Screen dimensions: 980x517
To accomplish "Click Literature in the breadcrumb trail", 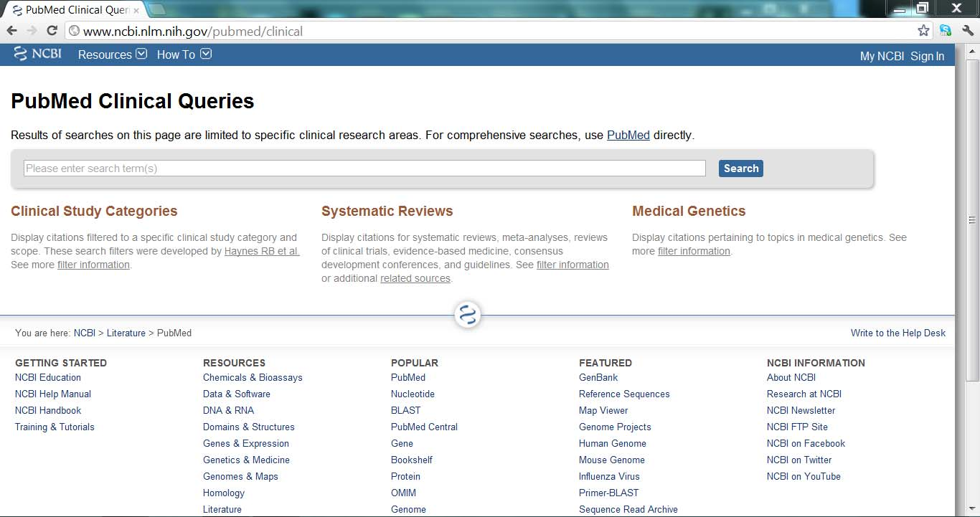I will point(126,333).
